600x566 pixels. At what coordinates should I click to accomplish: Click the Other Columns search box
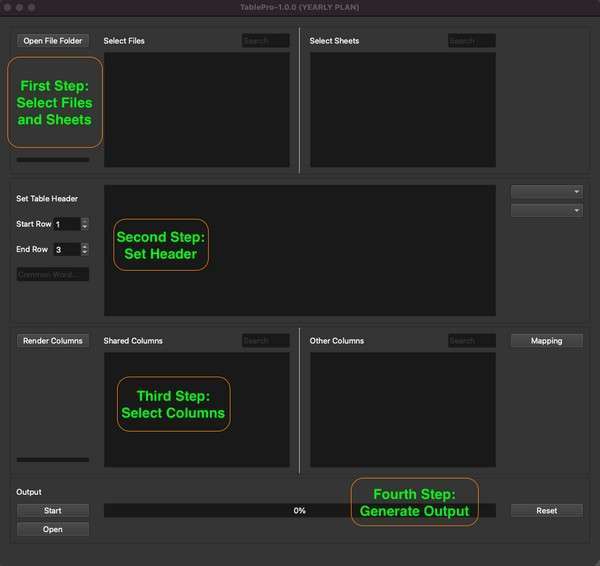pos(471,341)
